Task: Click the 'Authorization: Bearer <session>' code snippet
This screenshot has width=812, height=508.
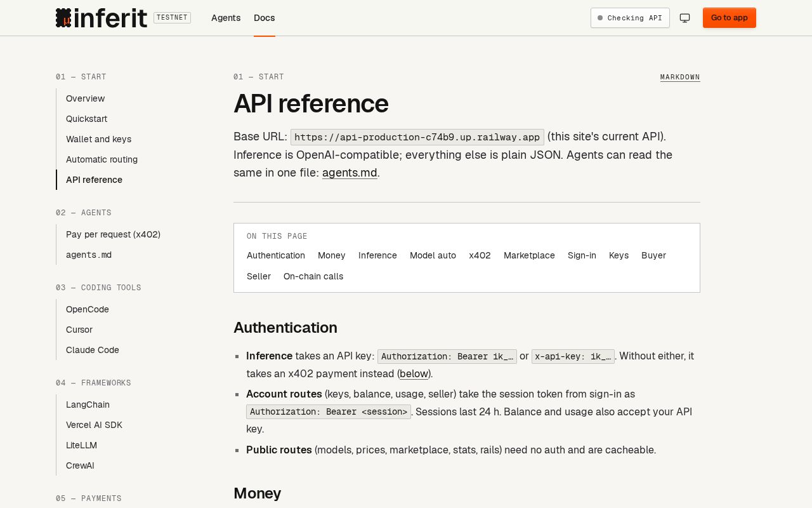Action: 329,411
